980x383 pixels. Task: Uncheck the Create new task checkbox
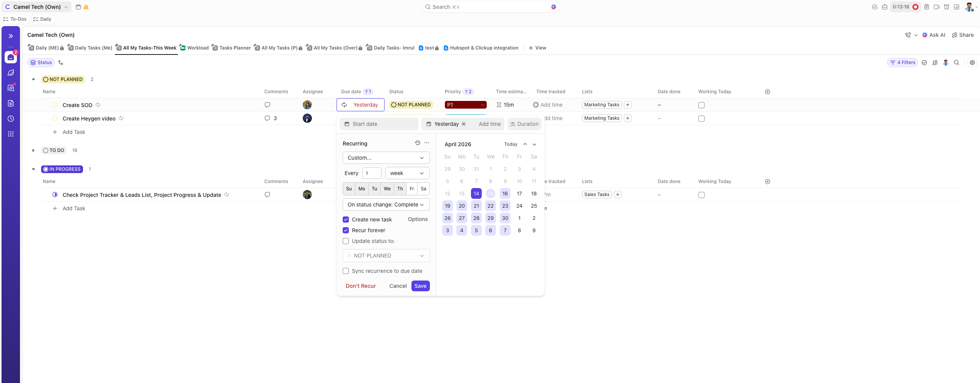pos(346,220)
